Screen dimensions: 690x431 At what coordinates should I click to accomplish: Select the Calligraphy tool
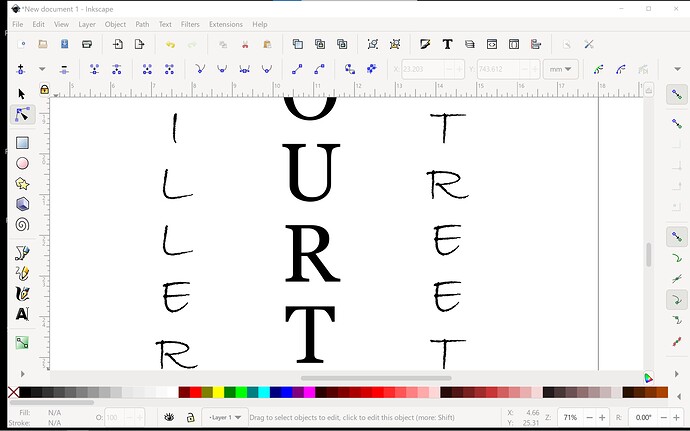tap(22, 294)
